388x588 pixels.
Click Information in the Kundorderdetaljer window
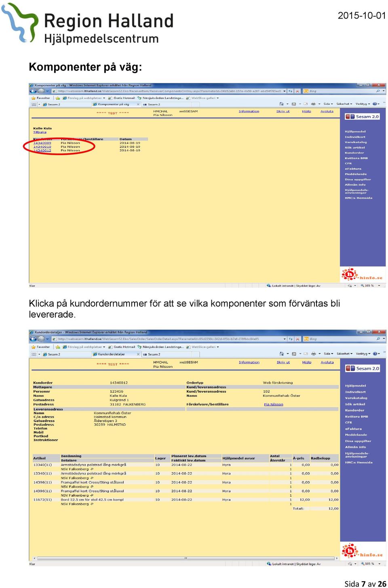(x=249, y=362)
